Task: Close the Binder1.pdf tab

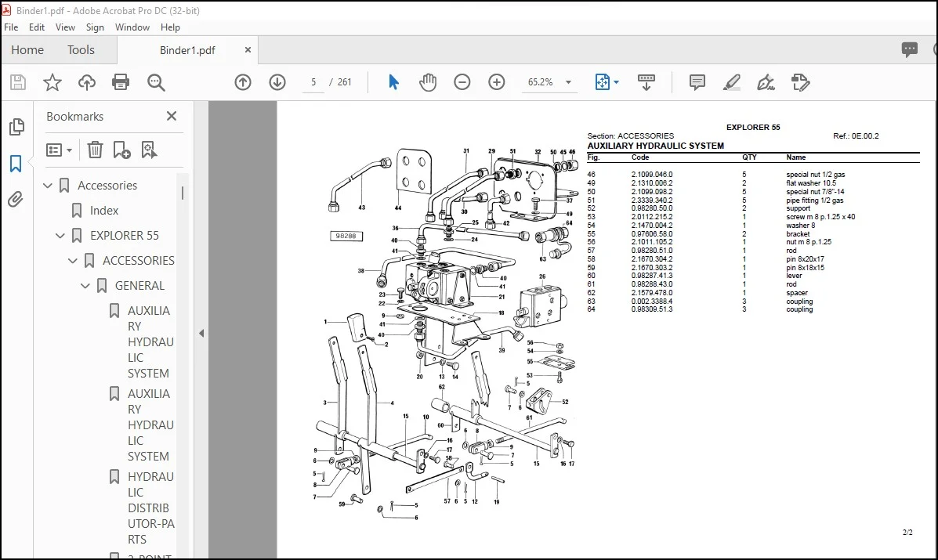Action: tap(248, 50)
